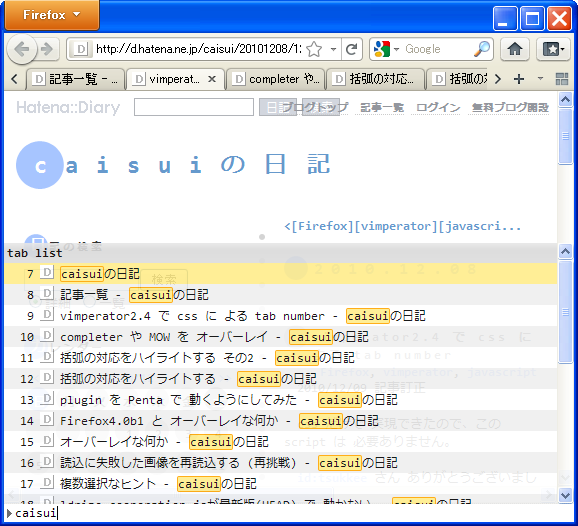Open the ログイン link

(x=438, y=108)
